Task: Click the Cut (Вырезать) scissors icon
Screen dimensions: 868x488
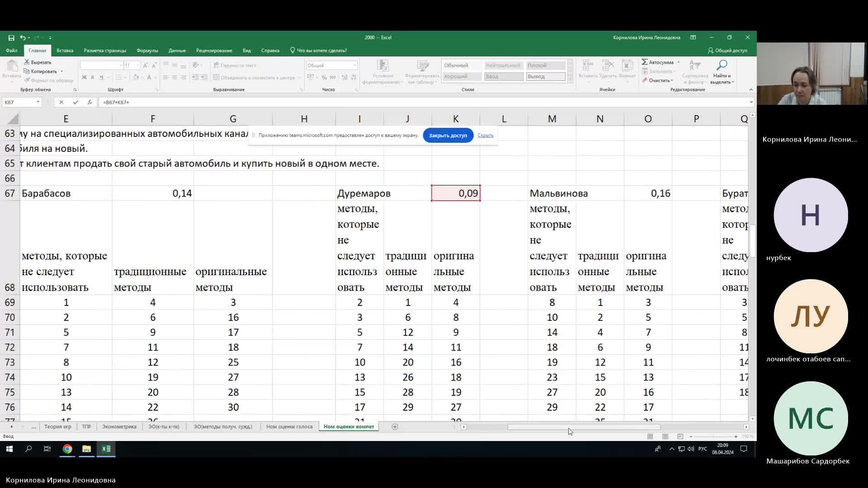Action: click(x=27, y=62)
